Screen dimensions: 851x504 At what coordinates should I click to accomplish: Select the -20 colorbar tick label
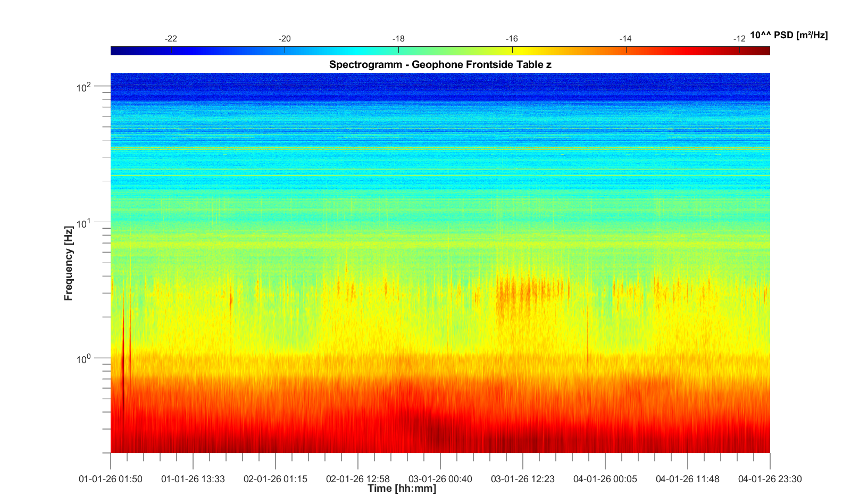click(x=285, y=39)
